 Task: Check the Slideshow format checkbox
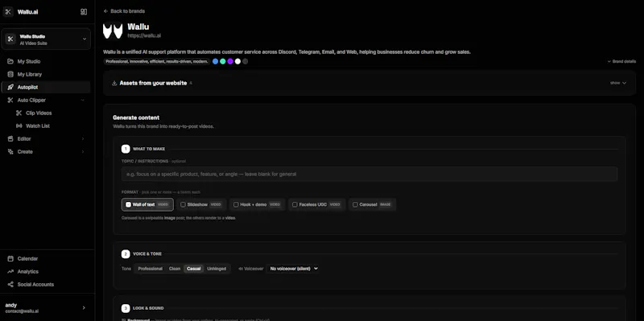click(x=184, y=204)
